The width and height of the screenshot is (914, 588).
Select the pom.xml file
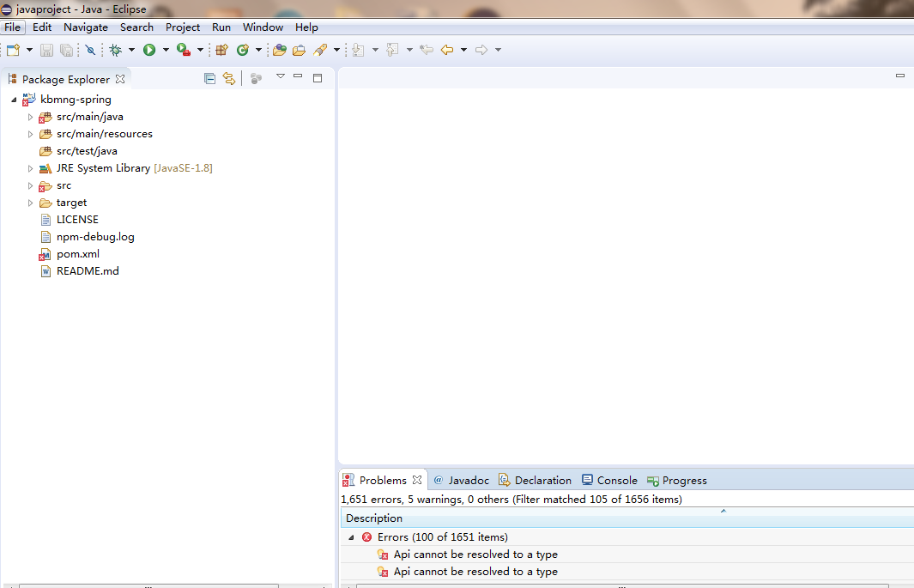tap(77, 254)
